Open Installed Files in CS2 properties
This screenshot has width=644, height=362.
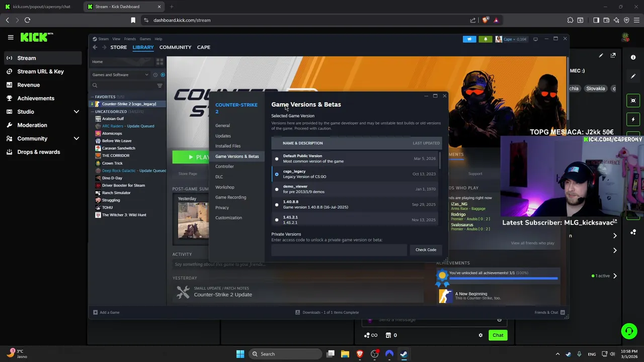click(x=228, y=146)
